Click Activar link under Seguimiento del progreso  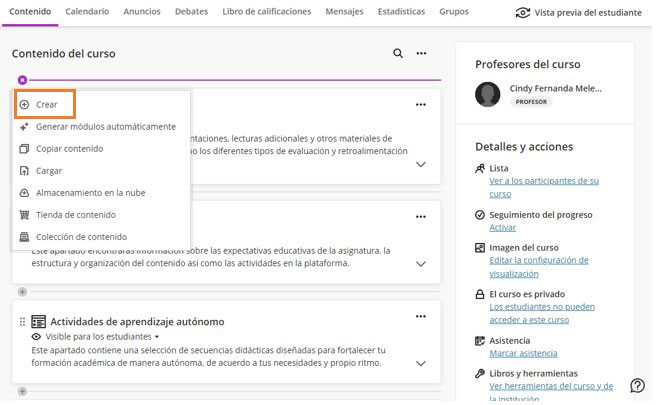pyautogui.click(x=503, y=228)
